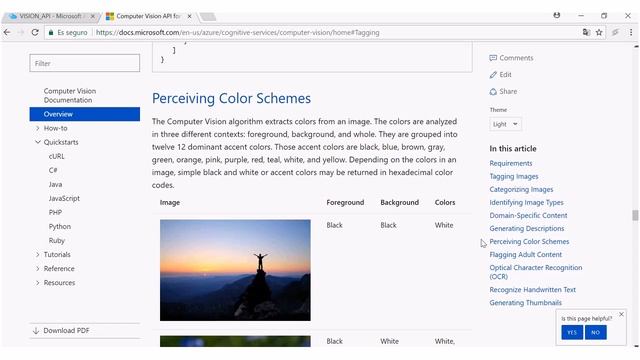The image size is (640, 360).
Task: Jump to Identifying Image Types
Action: [x=527, y=202]
